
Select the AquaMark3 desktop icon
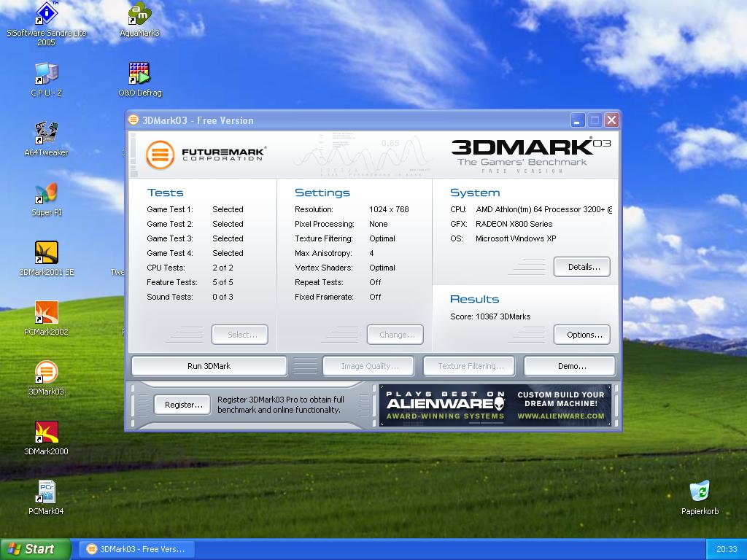click(x=139, y=14)
